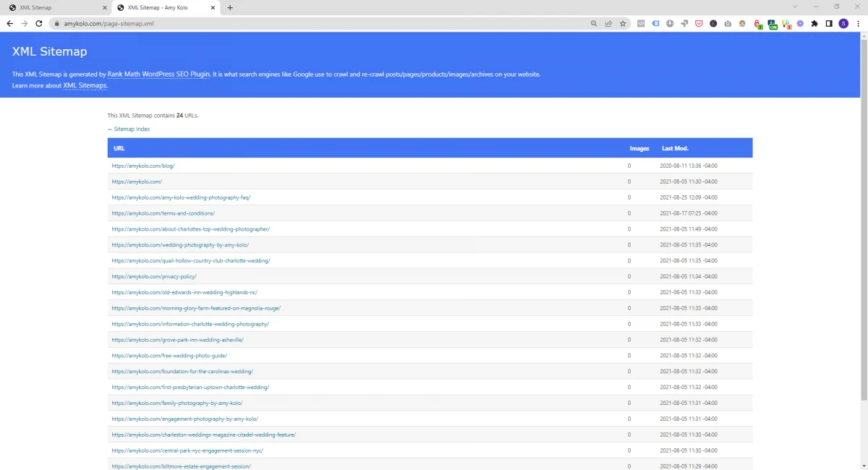Open charleston-weddings-magazine-citadel-wedding-feature link
Image resolution: width=868 pixels, height=470 pixels.
203,435
